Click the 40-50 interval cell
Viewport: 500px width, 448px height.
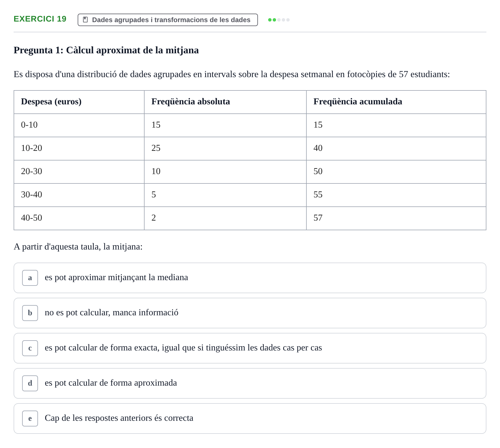[79, 218]
